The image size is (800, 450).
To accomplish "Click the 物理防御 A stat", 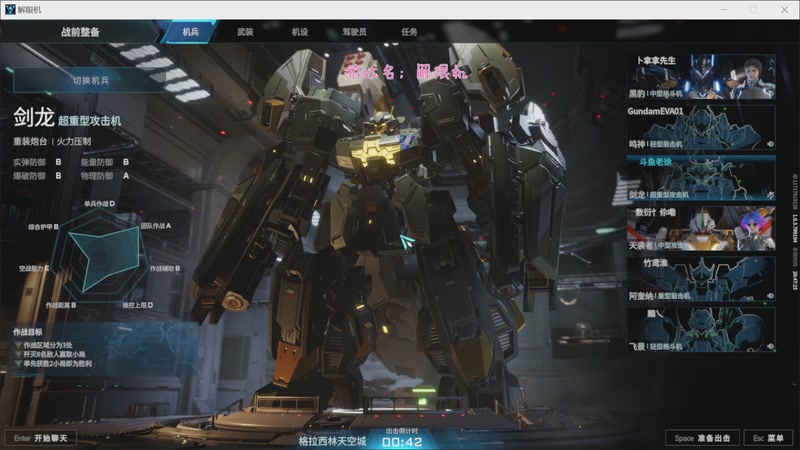I will click(105, 176).
